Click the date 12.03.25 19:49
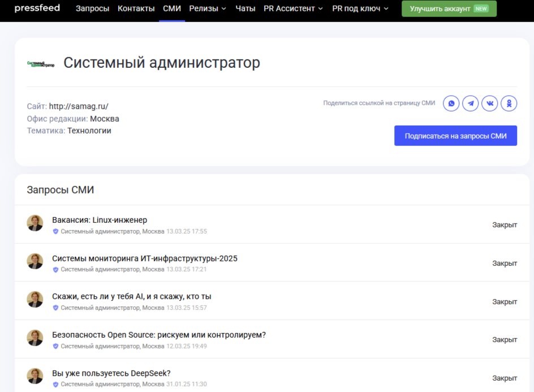The image size is (534, 392). pyautogui.click(x=186, y=346)
